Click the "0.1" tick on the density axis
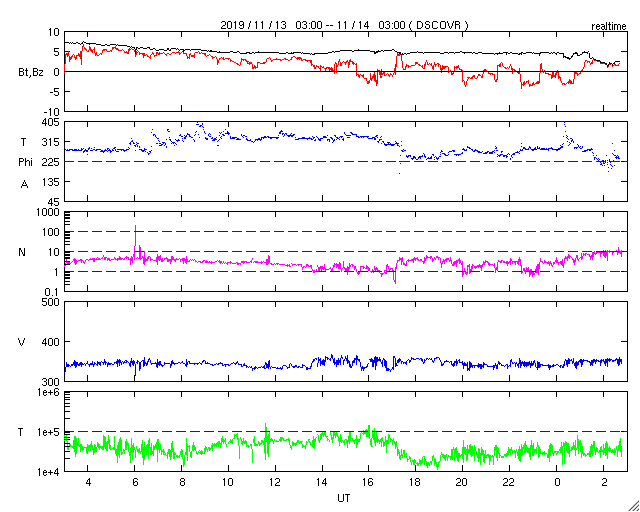640x512 pixels. pos(52,291)
